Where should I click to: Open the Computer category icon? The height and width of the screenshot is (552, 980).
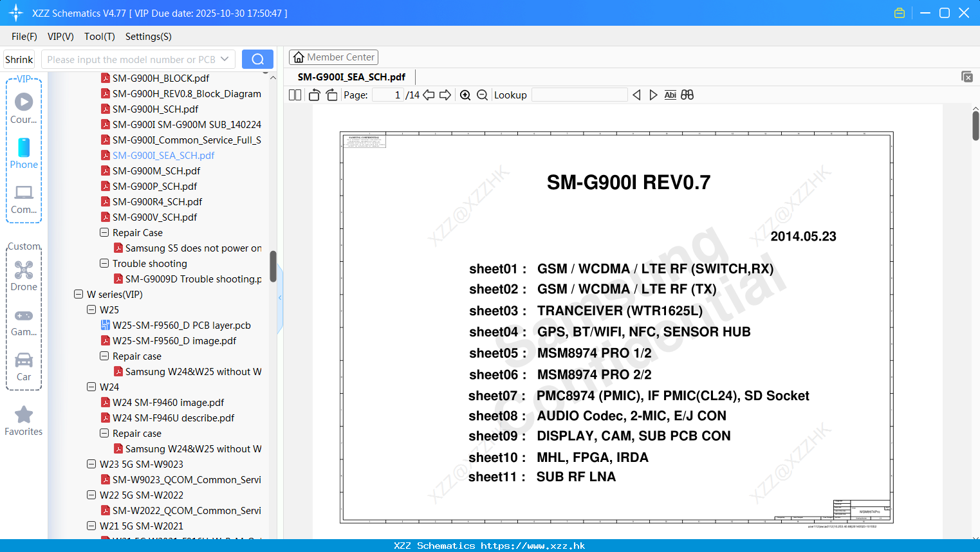[x=24, y=192]
